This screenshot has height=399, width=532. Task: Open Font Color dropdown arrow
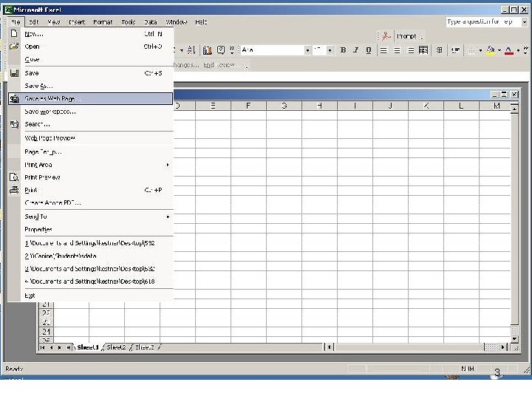[518, 50]
